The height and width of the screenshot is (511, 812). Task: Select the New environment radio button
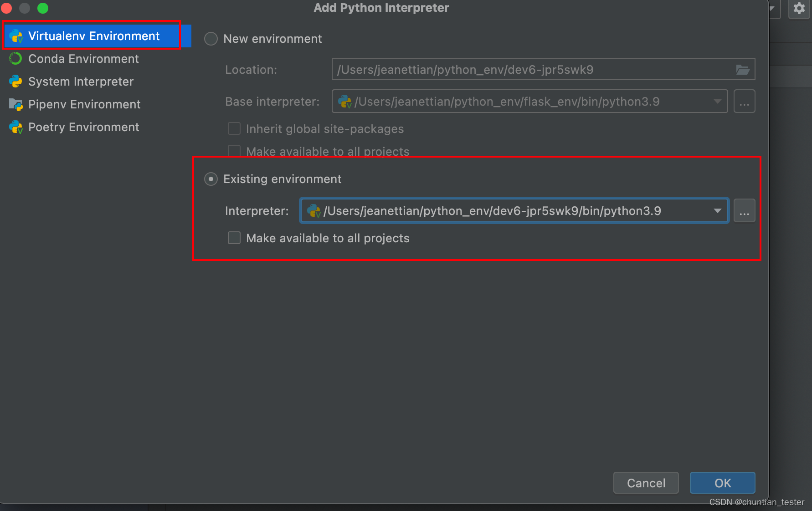(x=211, y=39)
